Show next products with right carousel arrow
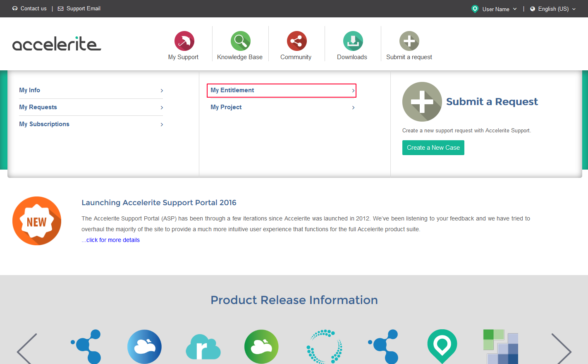Screen dimensions: 588x364 [x=561, y=349]
